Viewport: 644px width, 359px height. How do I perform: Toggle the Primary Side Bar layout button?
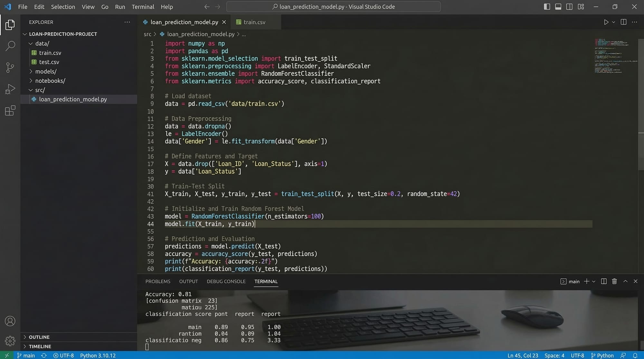pos(547,7)
